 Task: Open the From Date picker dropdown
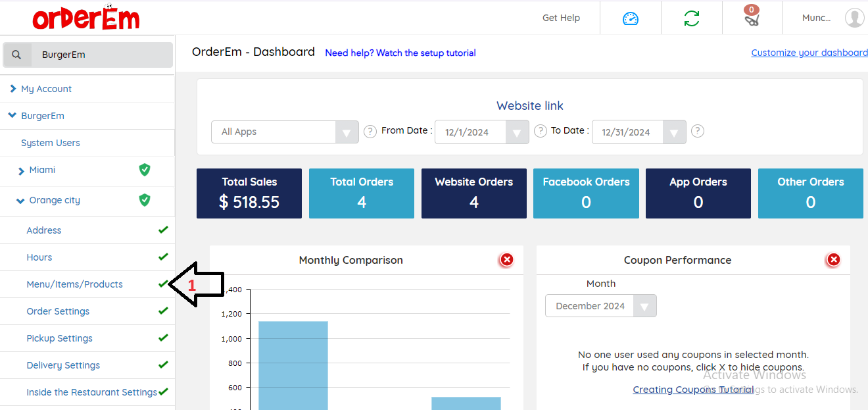[517, 132]
